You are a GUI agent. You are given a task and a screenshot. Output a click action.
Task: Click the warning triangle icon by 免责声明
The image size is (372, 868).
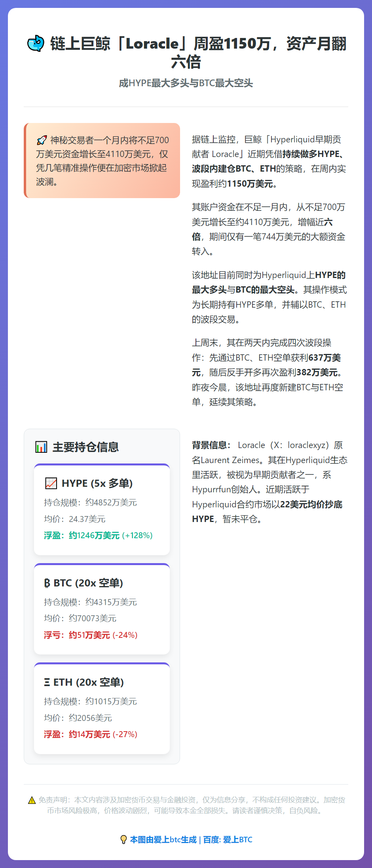point(32,800)
